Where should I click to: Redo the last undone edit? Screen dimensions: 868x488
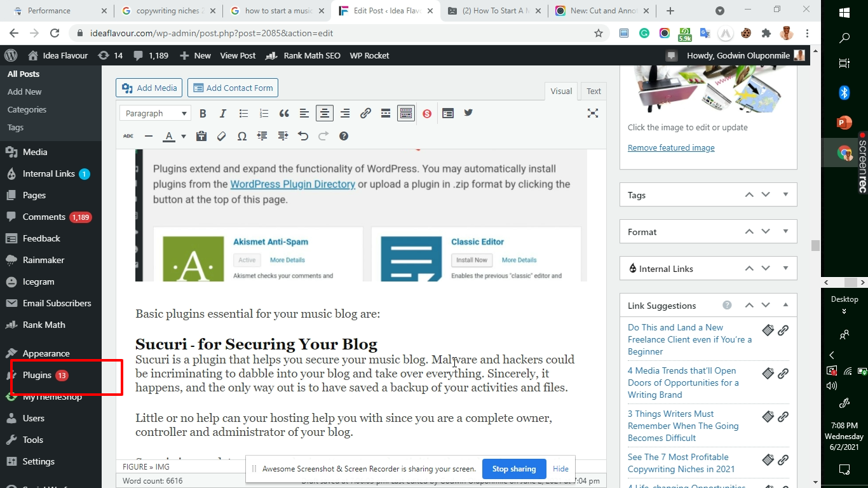(x=323, y=136)
